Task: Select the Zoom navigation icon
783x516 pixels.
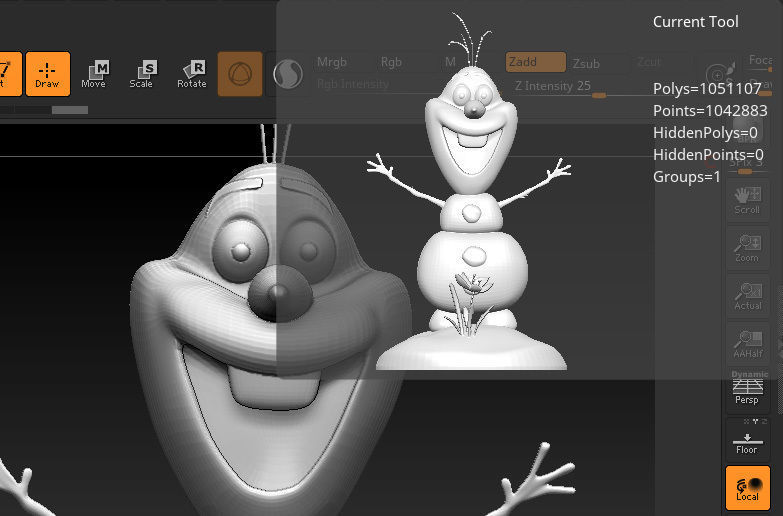Action: coord(747,248)
